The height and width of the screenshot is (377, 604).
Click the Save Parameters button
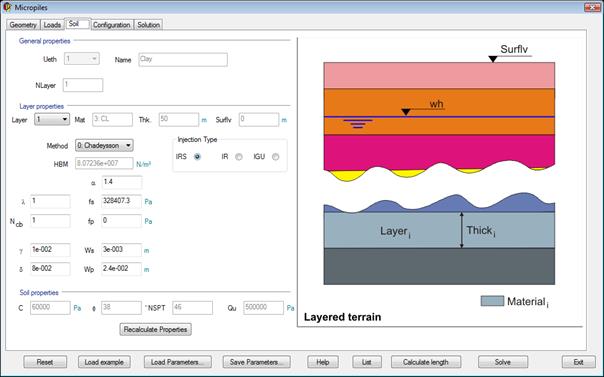pyautogui.click(x=257, y=362)
